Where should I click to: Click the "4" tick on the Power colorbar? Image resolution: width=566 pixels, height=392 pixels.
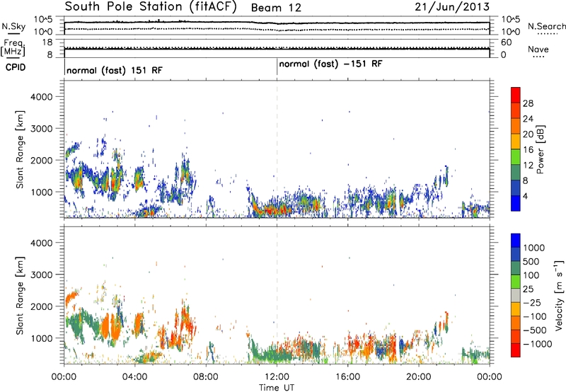[x=526, y=196]
